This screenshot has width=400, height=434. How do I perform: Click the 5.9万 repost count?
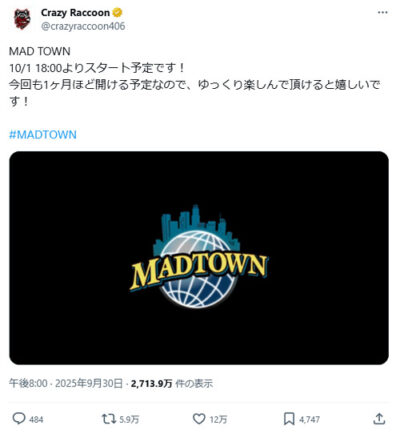point(129,419)
